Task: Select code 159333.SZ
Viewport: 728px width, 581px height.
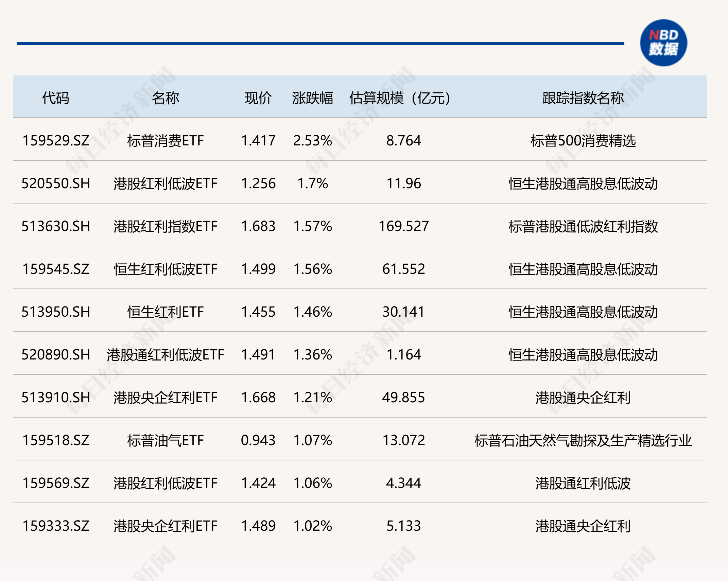Action: 56,526
